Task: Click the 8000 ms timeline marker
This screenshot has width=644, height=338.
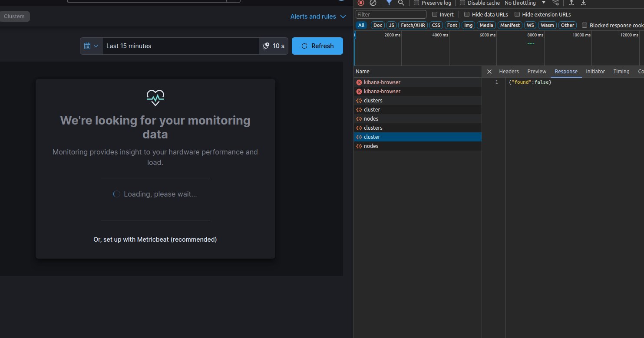Action: click(535, 35)
